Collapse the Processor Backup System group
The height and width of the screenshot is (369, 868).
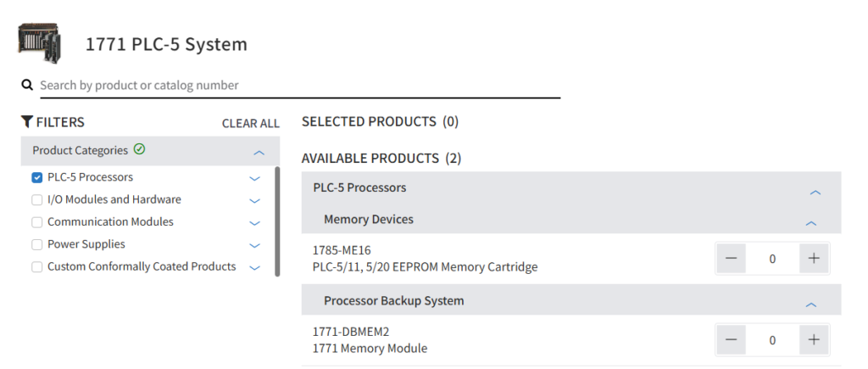[x=810, y=304]
